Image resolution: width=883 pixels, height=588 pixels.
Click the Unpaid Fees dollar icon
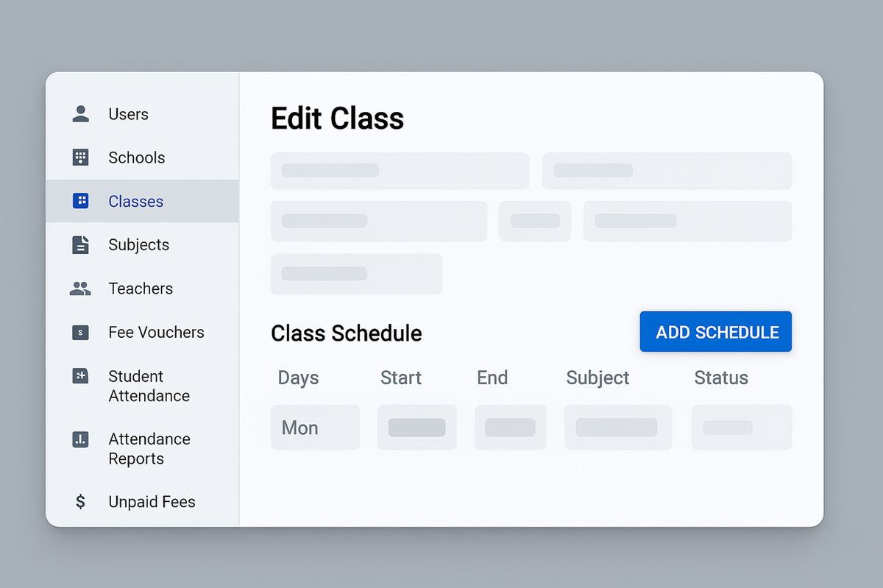(80, 502)
